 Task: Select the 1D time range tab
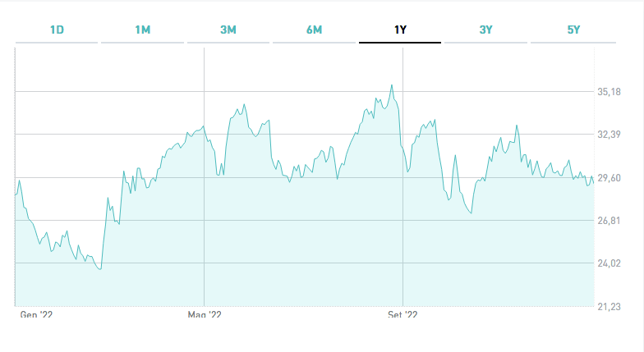(57, 30)
